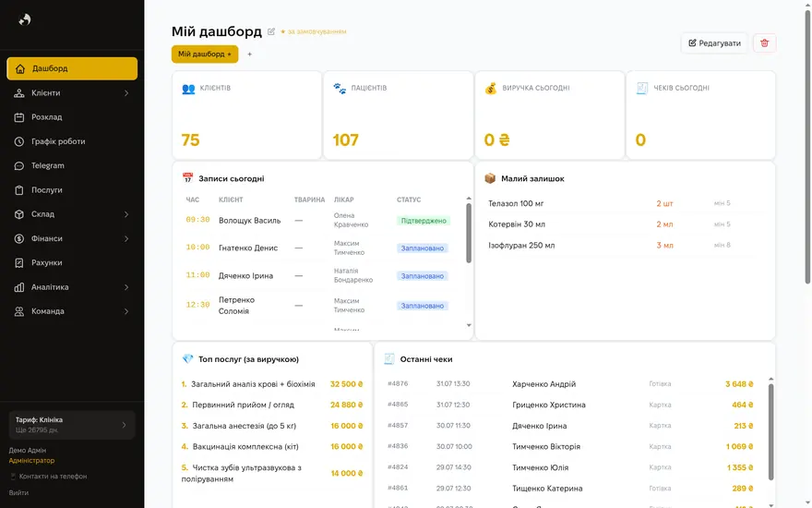
Task: Click client name Дяченко Ірина in appointments
Action: 246,276
